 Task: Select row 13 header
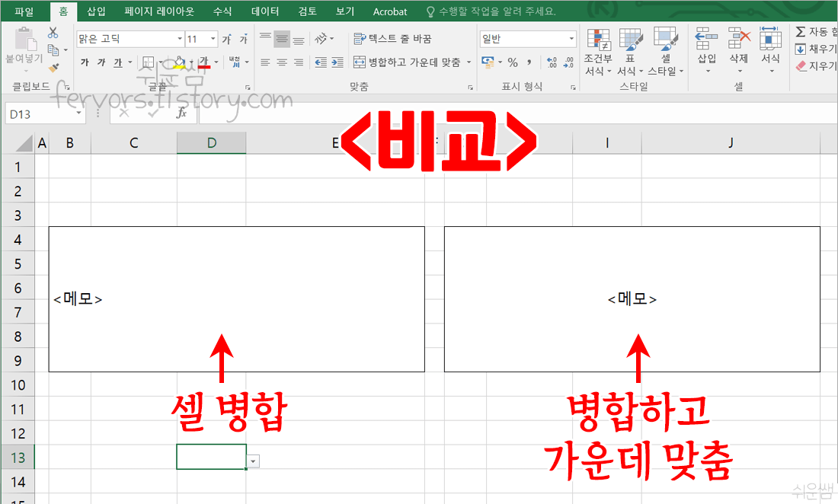click(x=18, y=458)
